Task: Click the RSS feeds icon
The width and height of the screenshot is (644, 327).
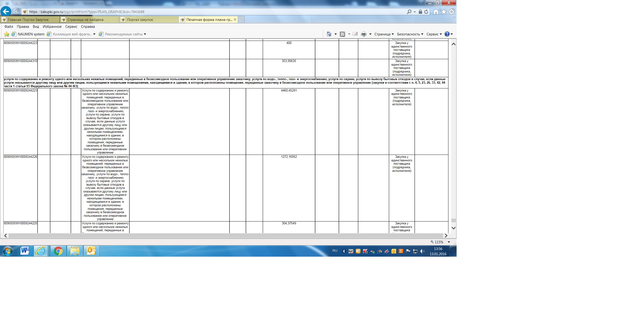Action: [342, 34]
